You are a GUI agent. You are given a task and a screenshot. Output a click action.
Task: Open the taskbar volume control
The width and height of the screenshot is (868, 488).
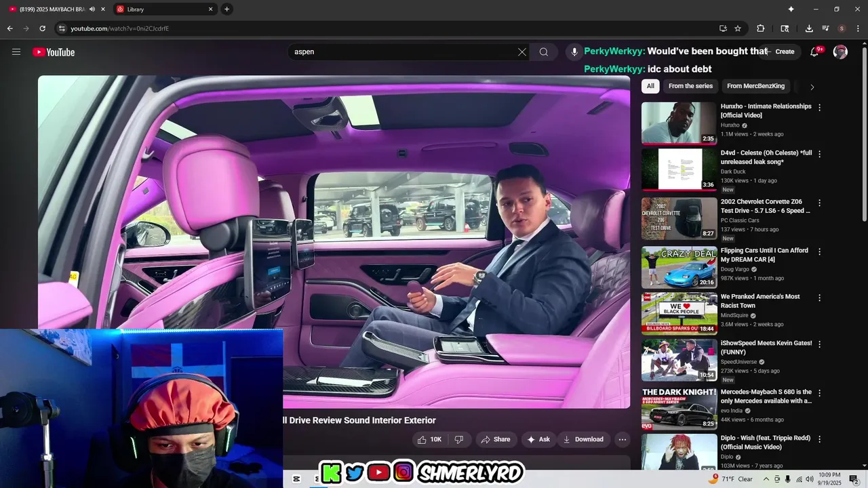click(x=809, y=479)
